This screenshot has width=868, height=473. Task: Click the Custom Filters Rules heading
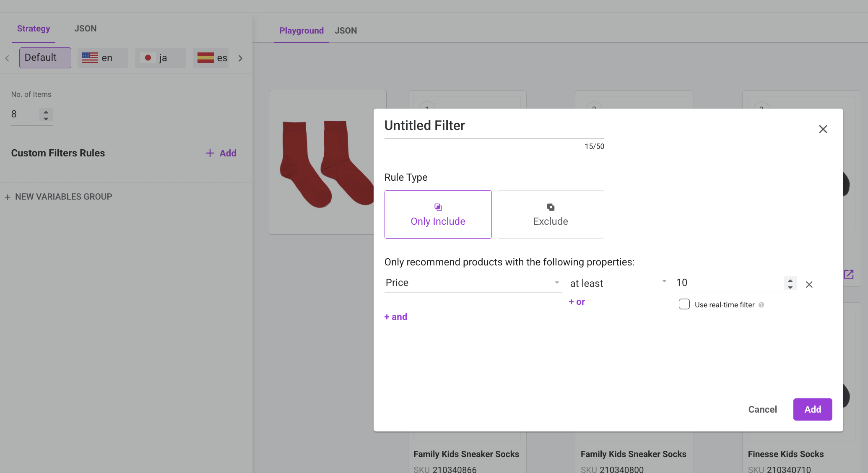click(x=58, y=153)
